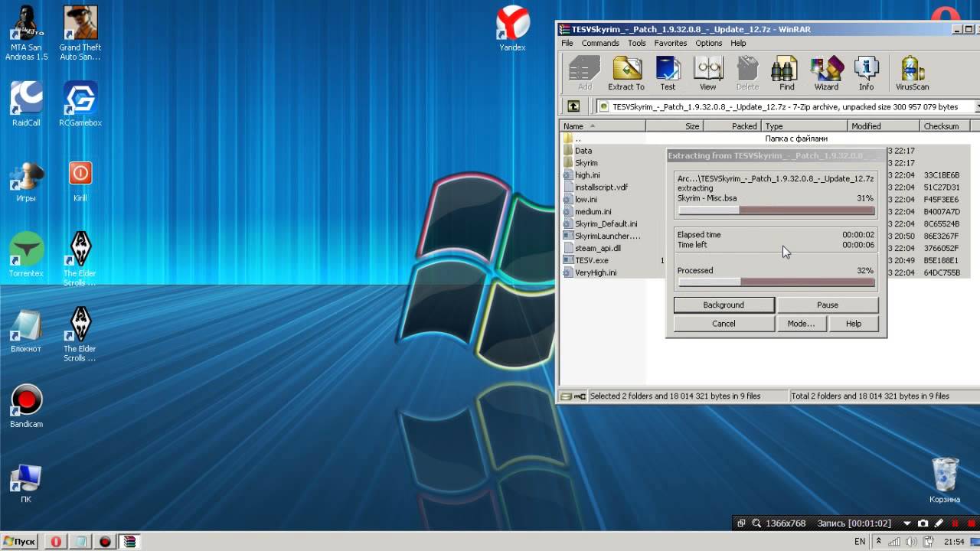Click Bandicam pencil draw icon
This screenshot has height=551, width=980.
point(939,523)
